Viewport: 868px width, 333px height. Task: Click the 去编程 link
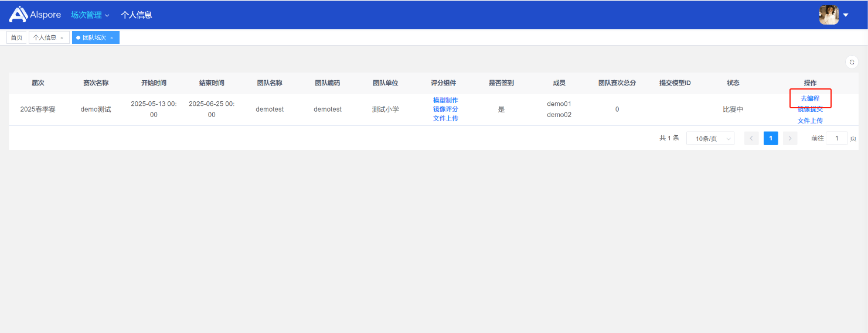(810, 98)
